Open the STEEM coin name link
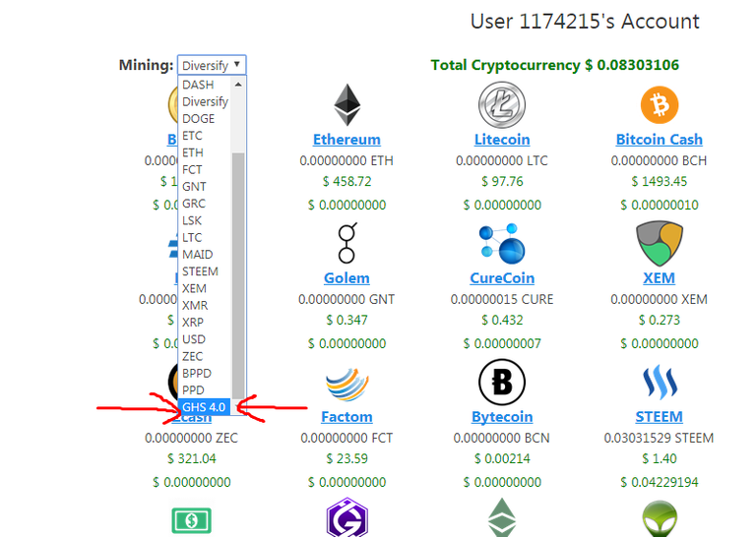 (x=660, y=417)
